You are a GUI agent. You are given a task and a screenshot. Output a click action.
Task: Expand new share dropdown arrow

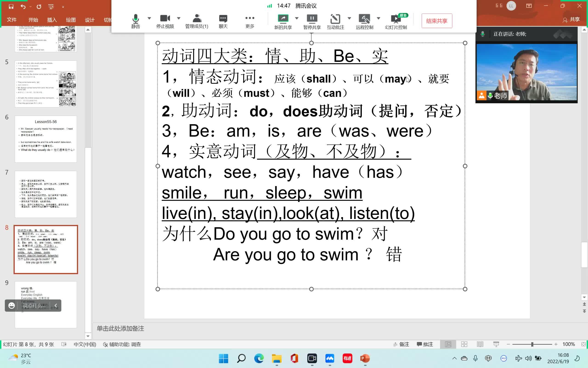point(297,18)
